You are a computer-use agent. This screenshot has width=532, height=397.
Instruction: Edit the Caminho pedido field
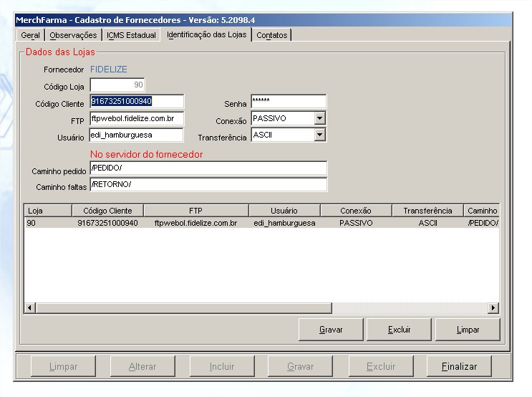pos(208,168)
